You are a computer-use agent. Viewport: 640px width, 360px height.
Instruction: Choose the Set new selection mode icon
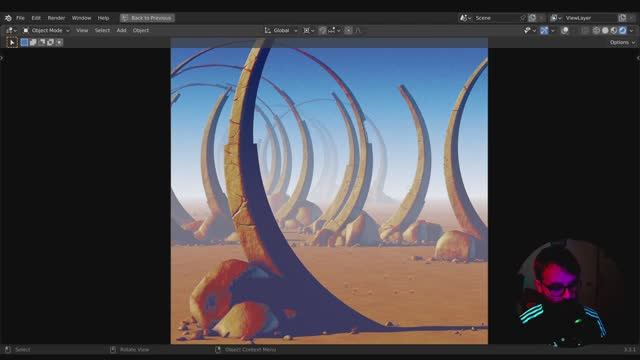click(x=24, y=42)
